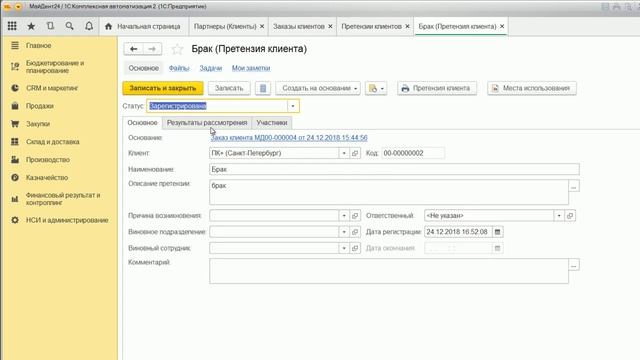This screenshot has width=640, height=360.
Task: Open Создать на основании dropdown
Action: [x=318, y=88]
